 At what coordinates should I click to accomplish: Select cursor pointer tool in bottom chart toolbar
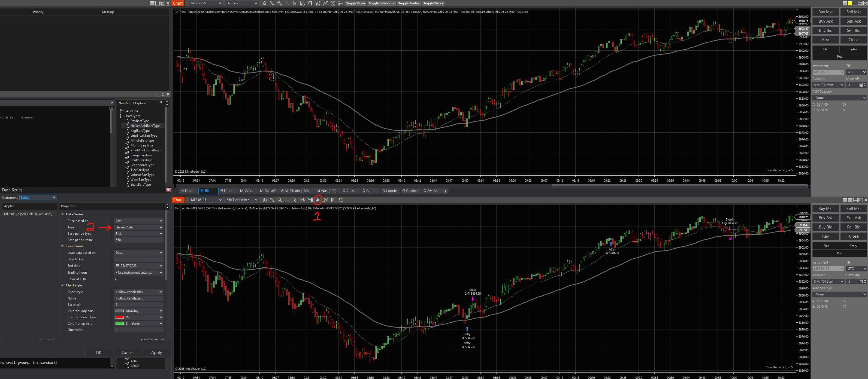(x=295, y=200)
